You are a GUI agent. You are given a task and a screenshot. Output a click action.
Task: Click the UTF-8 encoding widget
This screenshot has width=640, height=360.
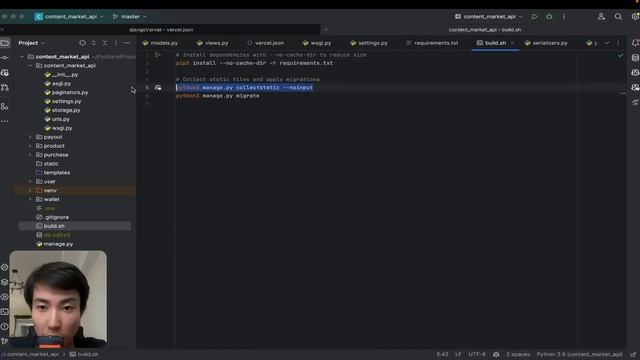pyautogui.click(x=477, y=354)
